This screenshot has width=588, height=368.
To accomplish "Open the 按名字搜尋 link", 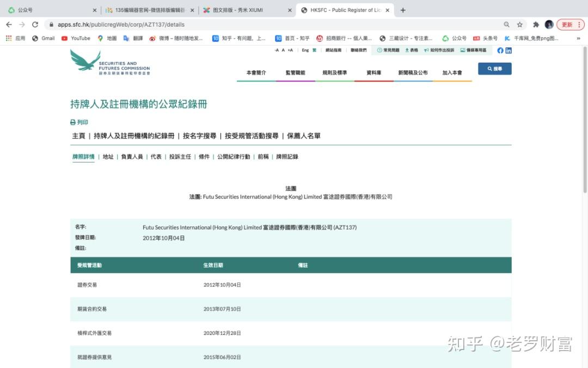I will (x=200, y=135).
